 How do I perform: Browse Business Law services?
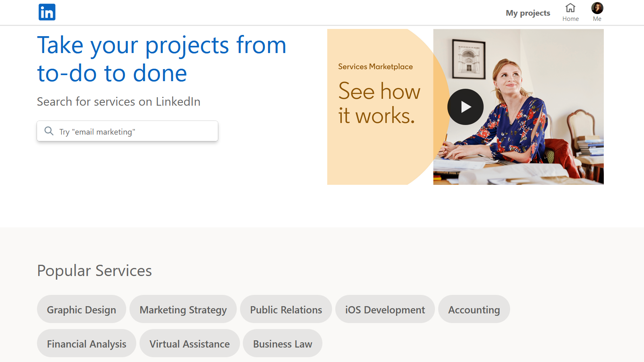[x=282, y=344]
